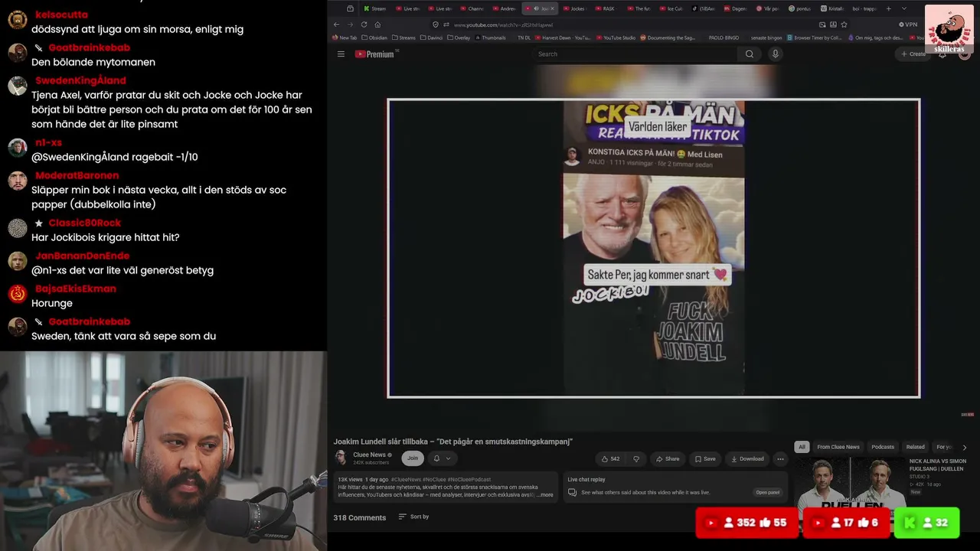Click the Create button on YouTube

[913, 54]
